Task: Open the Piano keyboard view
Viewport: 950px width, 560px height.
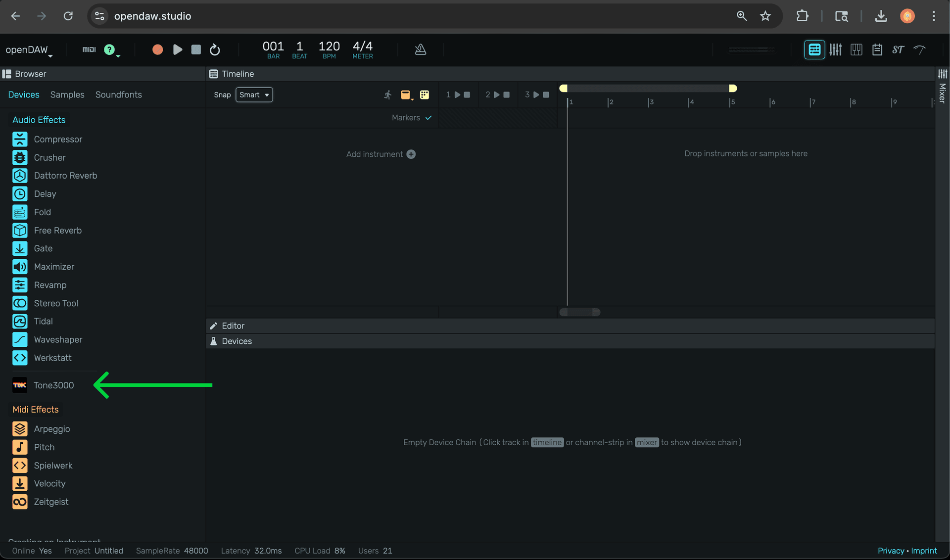Action: (x=856, y=49)
